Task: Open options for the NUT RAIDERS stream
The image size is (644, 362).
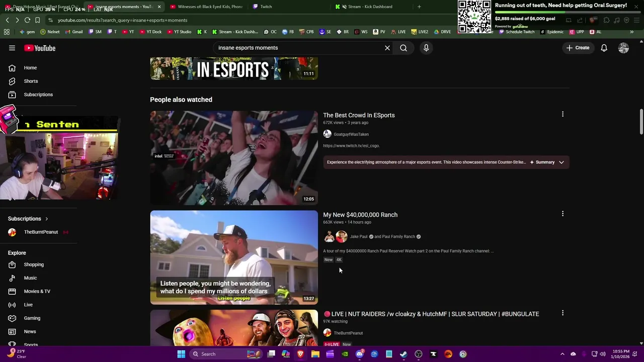Action: 562,313
